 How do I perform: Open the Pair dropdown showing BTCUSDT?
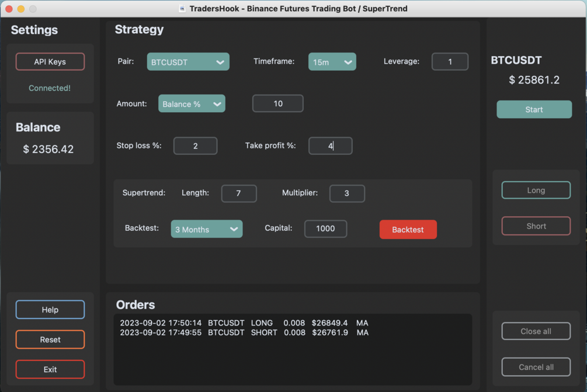click(188, 62)
